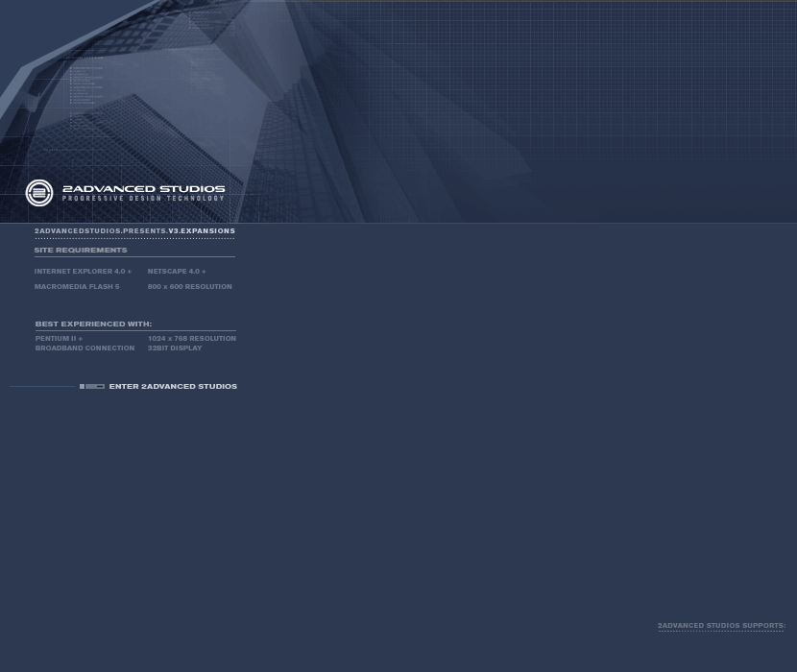The height and width of the screenshot is (672, 797).
Task: Click the 32BIT DISPLAY text
Action: point(175,348)
